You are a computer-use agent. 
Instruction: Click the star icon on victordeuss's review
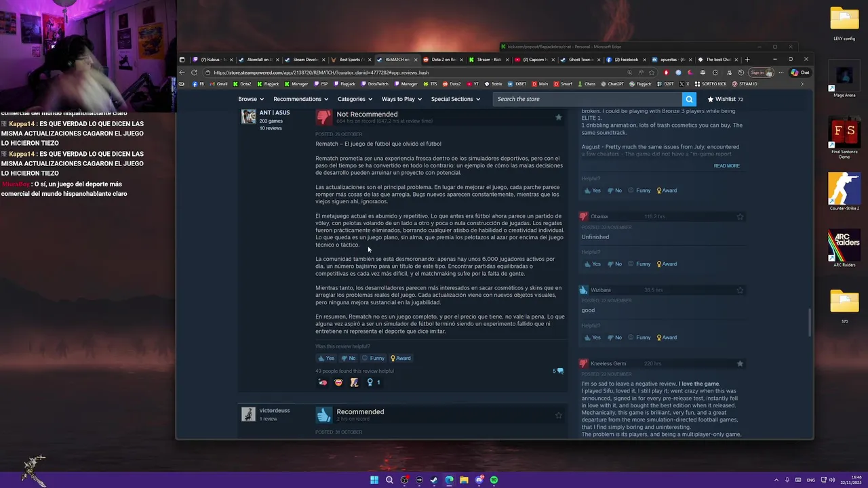pyautogui.click(x=558, y=415)
